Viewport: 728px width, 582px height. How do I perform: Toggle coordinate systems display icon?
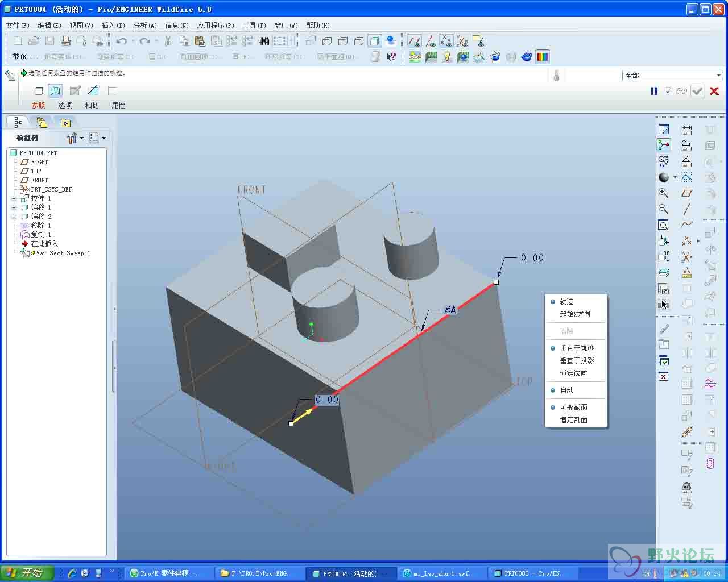[x=462, y=41]
